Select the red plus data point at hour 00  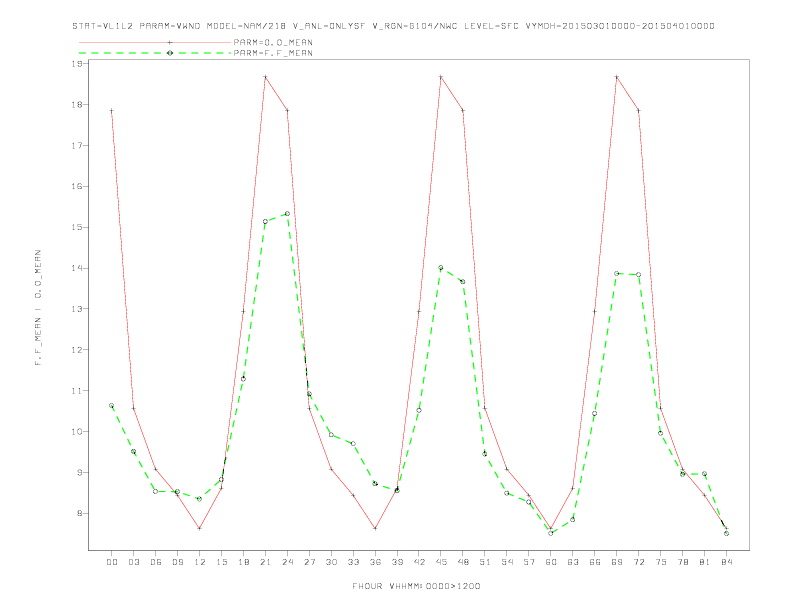coord(112,111)
